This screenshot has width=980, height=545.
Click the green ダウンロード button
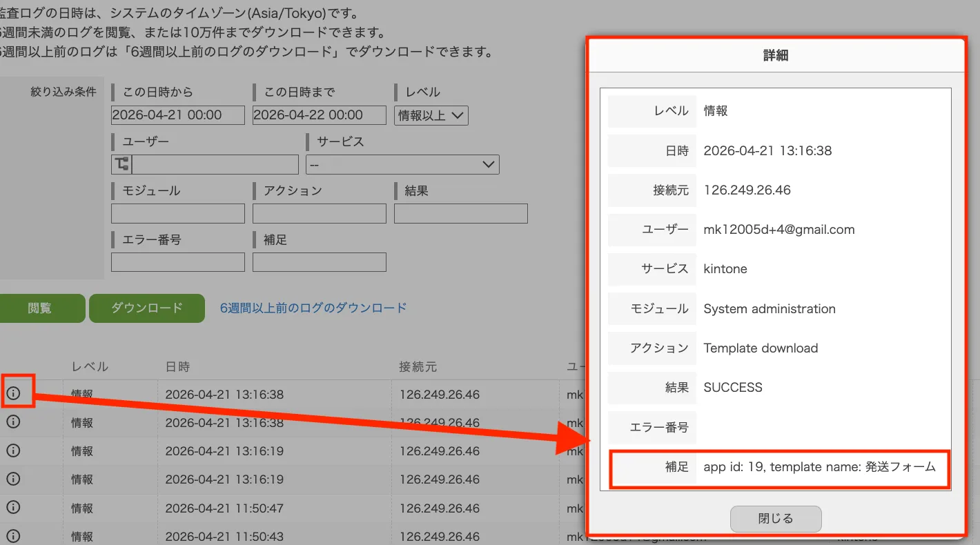[x=147, y=308]
